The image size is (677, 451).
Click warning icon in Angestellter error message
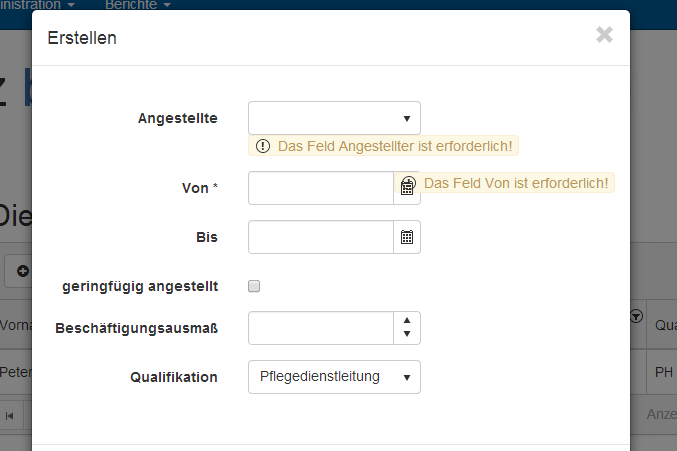263,146
